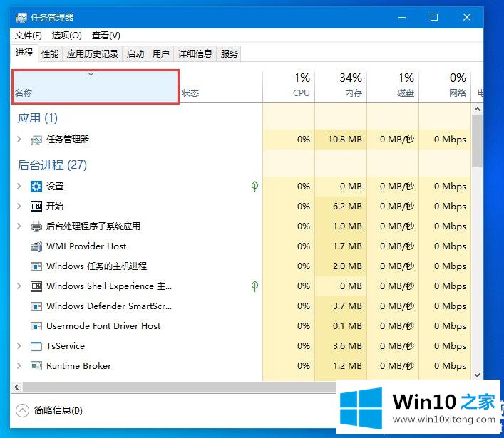Screen dimensions: 504x438
Task: Click the Windows 任务的主机进程 icon
Action: (x=36, y=266)
